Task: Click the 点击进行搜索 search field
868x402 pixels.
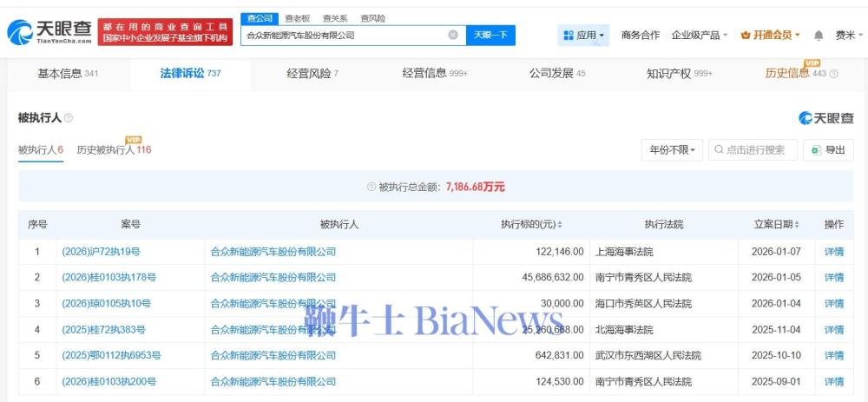Action: pos(753,150)
